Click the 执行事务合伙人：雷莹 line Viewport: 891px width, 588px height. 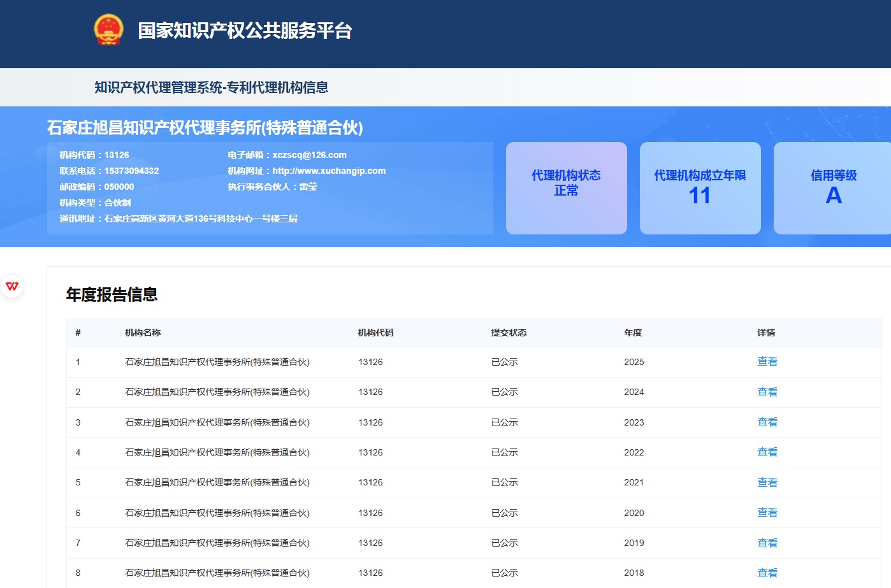click(273, 187)
